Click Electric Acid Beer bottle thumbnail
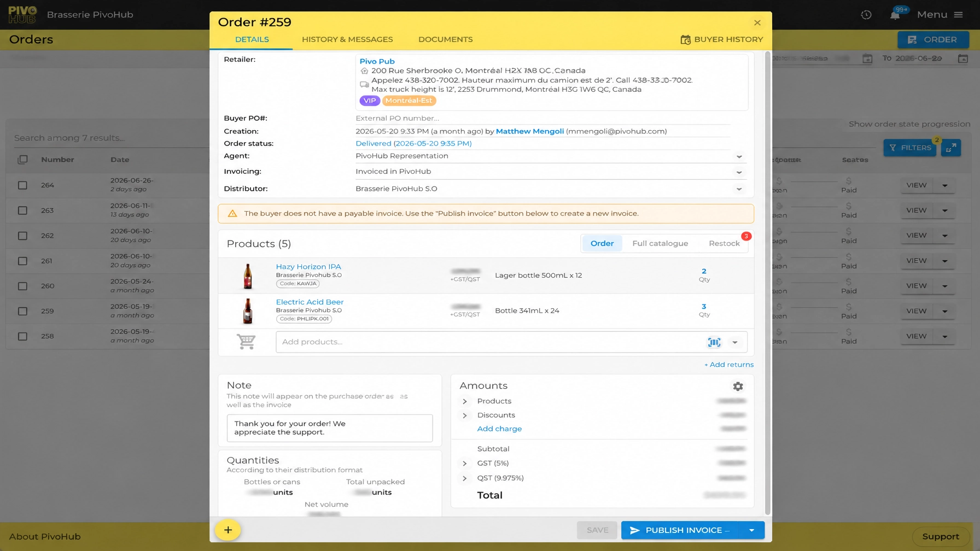This screenshot has height=551, width=980. (248, 310)
